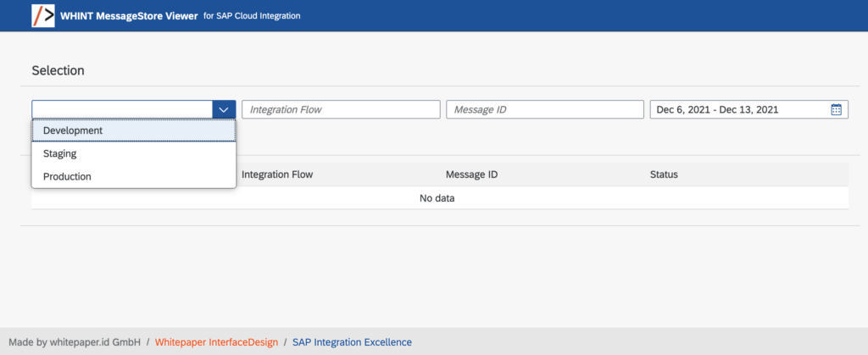Click the No data table row

440,198
